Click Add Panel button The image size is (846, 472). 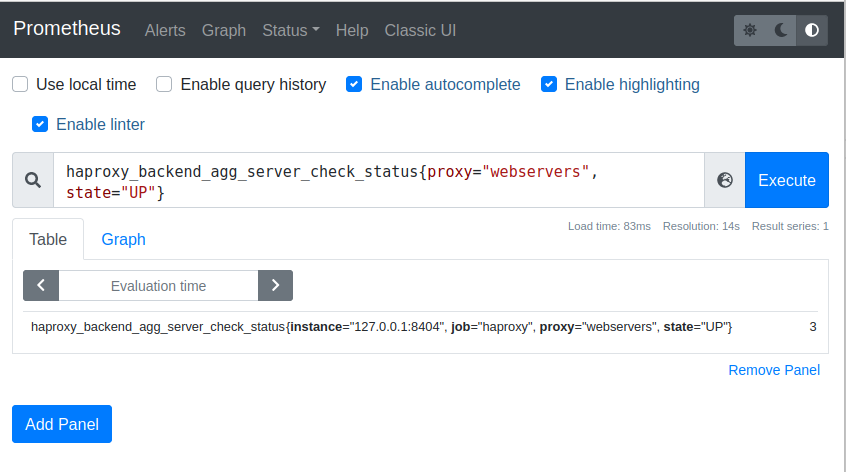pos(62,424)
